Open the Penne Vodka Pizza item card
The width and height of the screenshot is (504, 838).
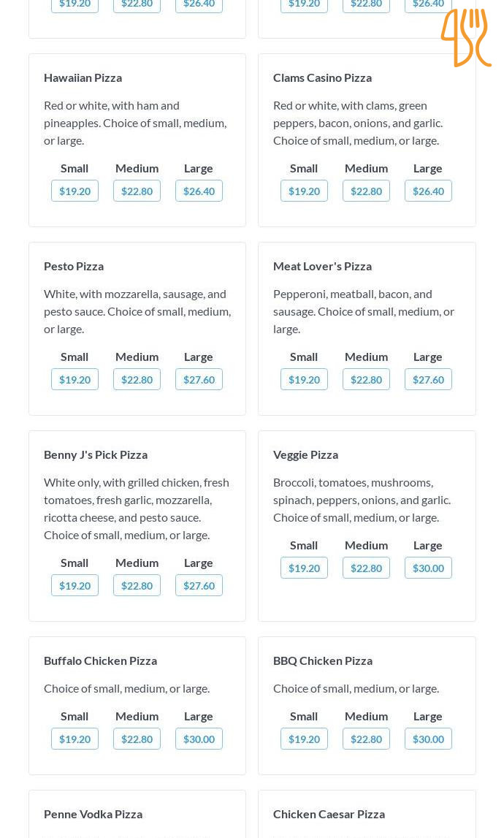point(137,814)
